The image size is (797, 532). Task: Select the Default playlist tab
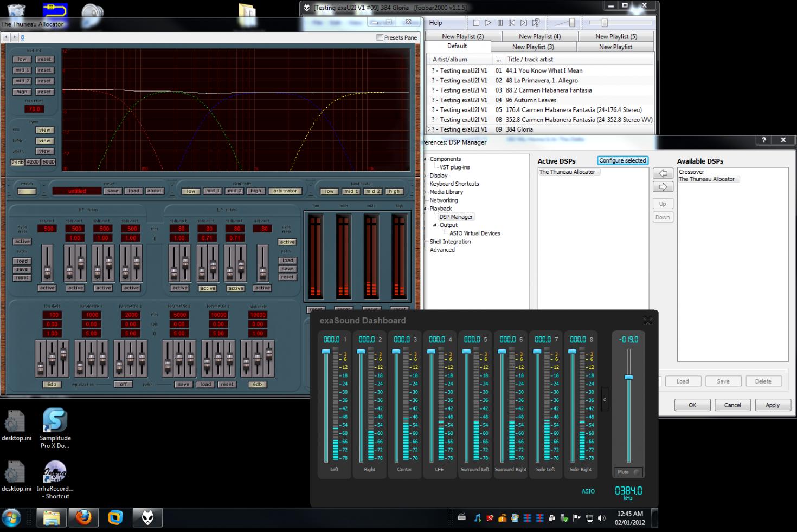pyautogui.click(x=457, y=46)
